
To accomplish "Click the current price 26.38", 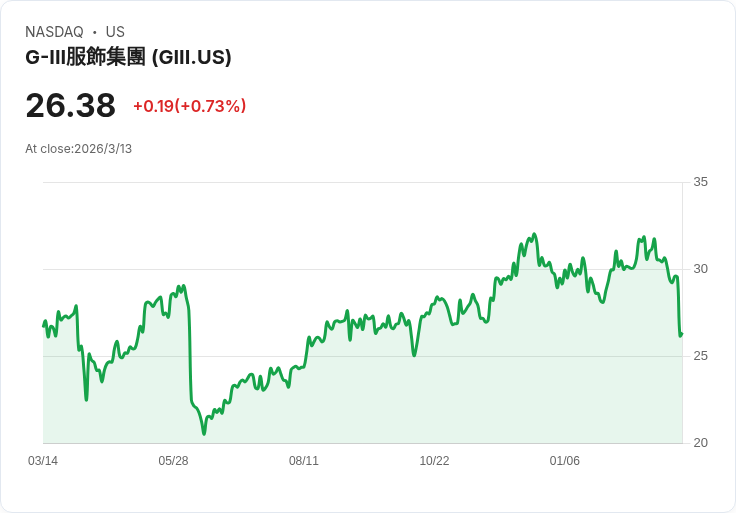I will coord(70,106).
